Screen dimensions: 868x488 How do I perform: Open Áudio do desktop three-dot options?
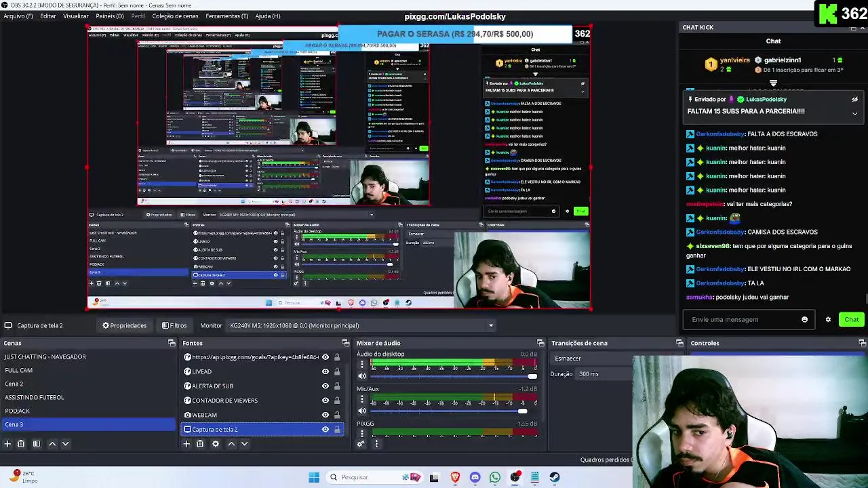coord(362,365)
